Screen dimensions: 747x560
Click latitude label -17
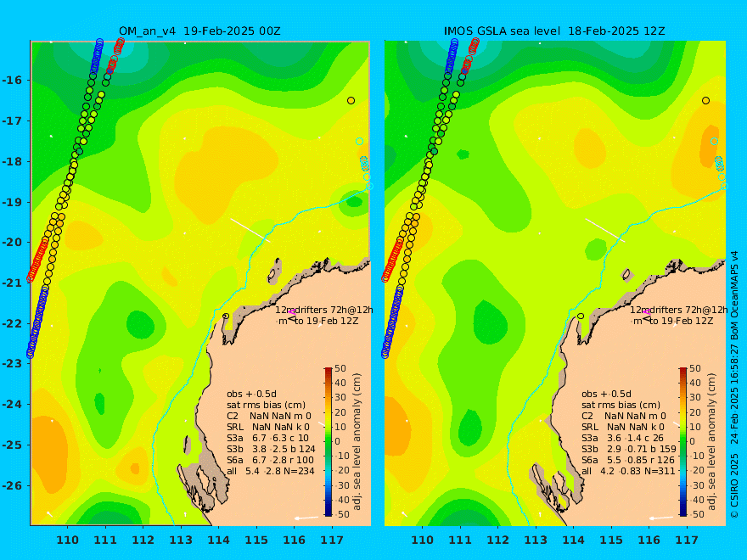[12, 120]
